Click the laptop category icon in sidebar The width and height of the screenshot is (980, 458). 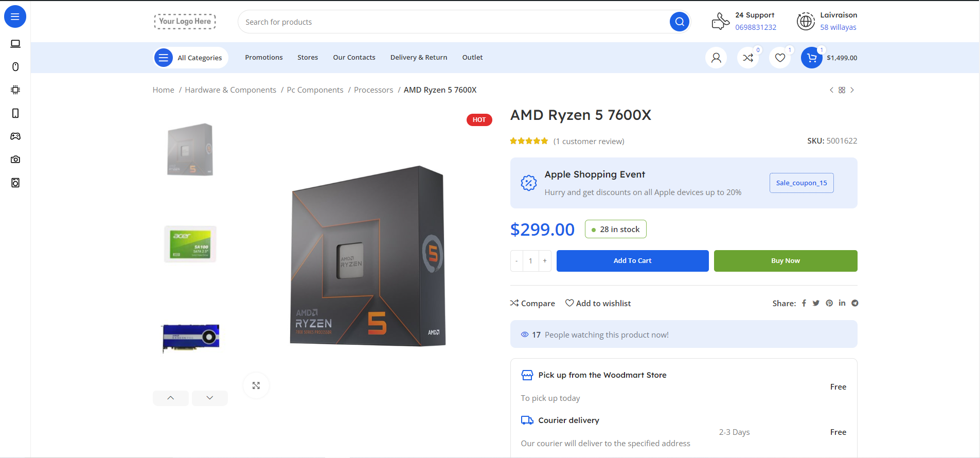(15, 44)
